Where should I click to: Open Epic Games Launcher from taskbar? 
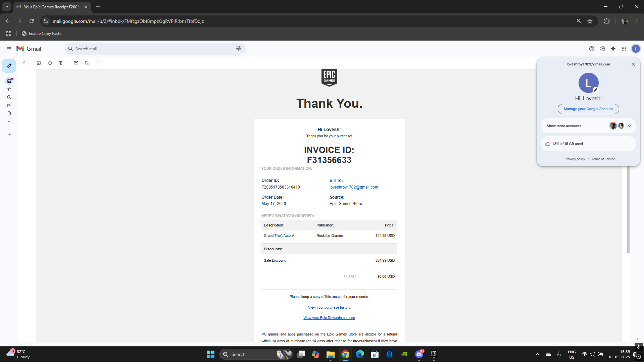(434, 354)
